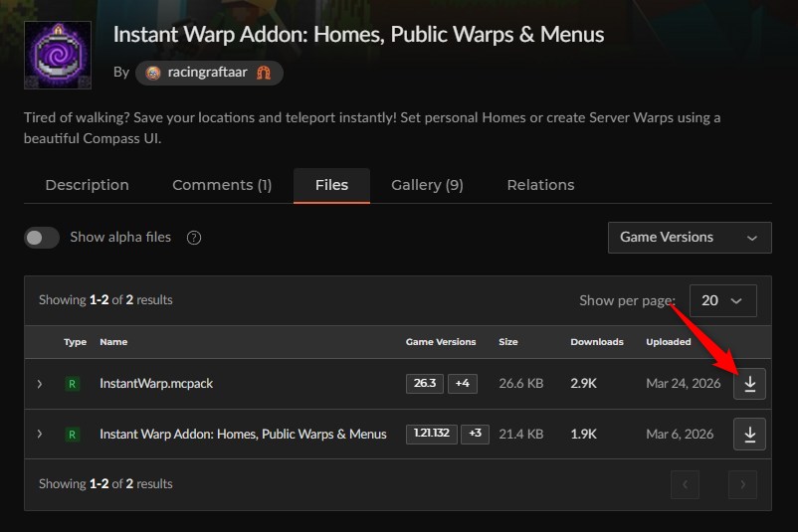Go to the next results page
The width and height of the screenshot is (798, 532).
click(742, 484)
